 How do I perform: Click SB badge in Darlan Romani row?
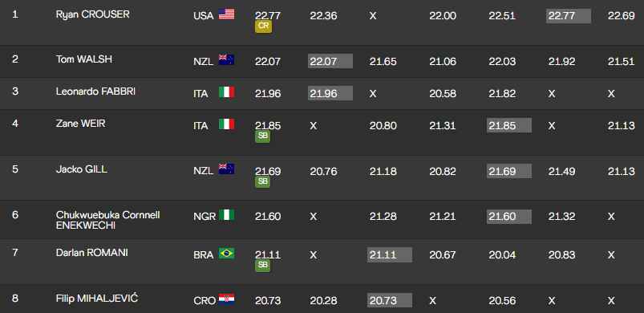click(x=263, y=266)
